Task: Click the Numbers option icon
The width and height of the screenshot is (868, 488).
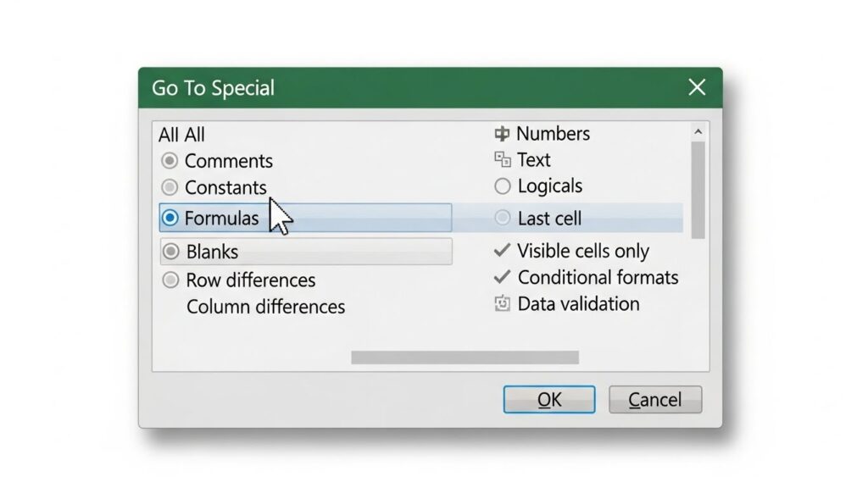Action: [502, 134]
